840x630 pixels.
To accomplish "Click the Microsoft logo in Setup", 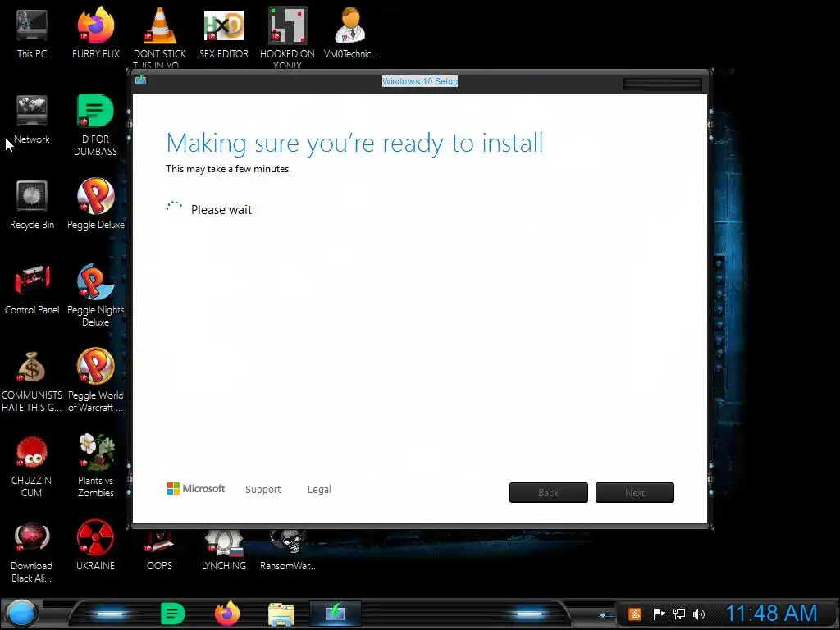I will 196,489.
